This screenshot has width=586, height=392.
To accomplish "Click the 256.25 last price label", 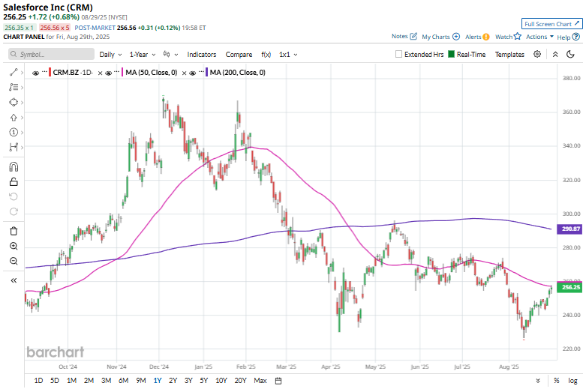I will 569,287.
